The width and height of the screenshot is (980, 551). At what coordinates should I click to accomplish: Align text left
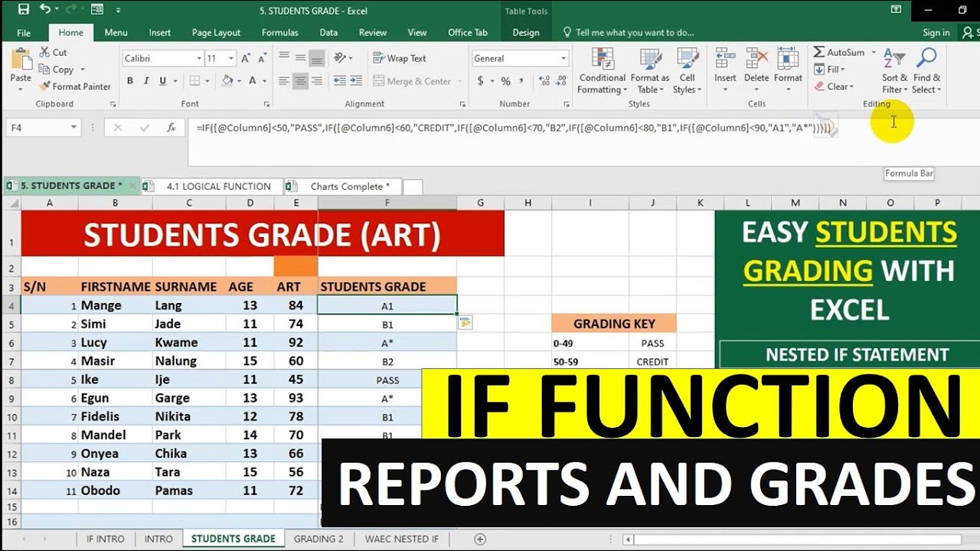coord(284,81)
